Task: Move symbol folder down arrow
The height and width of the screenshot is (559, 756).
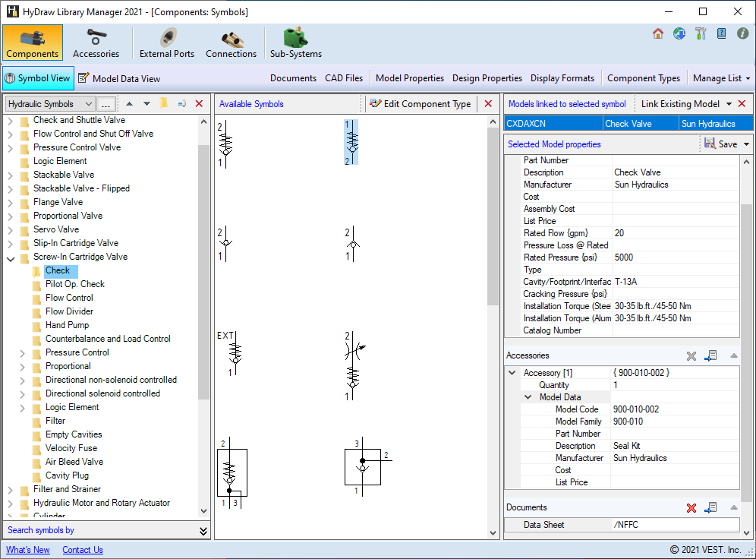Action: [146, 104]
